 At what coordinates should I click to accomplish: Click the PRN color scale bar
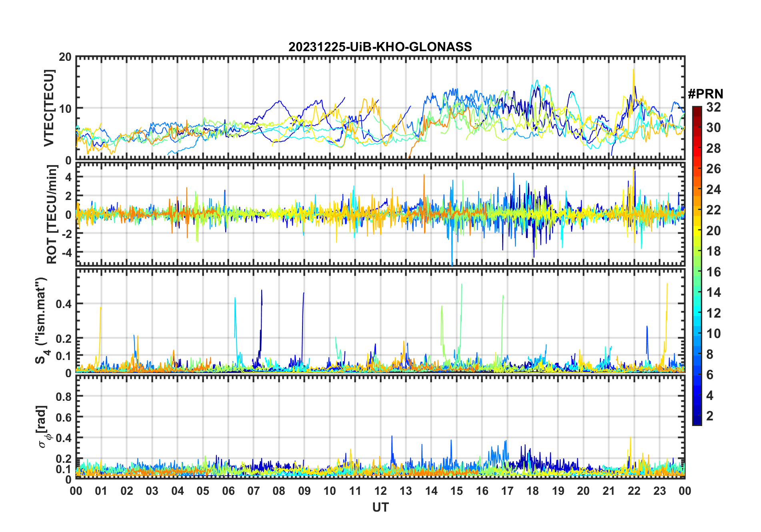point(697,266)
